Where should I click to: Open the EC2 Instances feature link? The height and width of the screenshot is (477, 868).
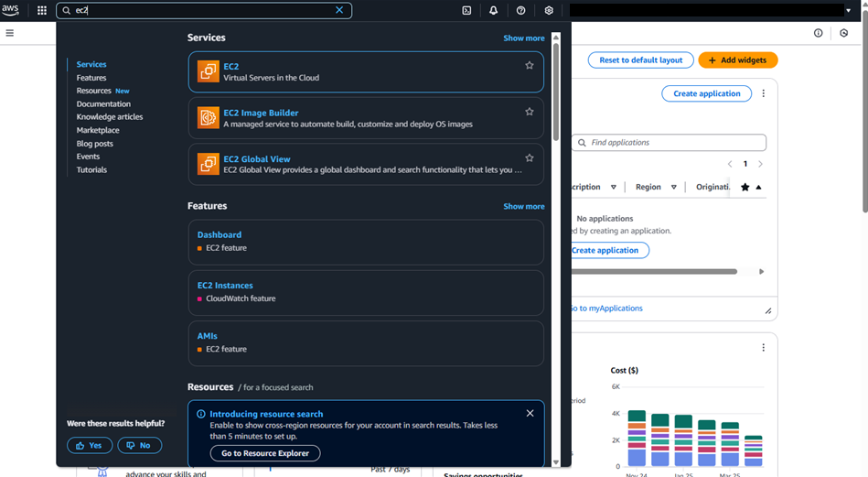pos(225,286)
